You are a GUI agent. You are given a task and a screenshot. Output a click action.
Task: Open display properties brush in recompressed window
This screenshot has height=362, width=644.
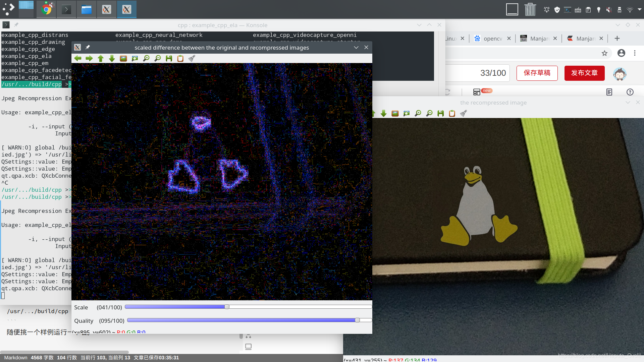464,113
